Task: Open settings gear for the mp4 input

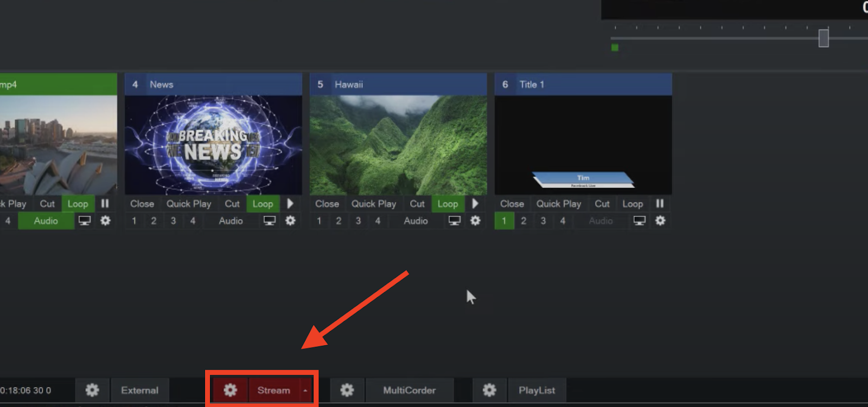Action: [105, 221]
